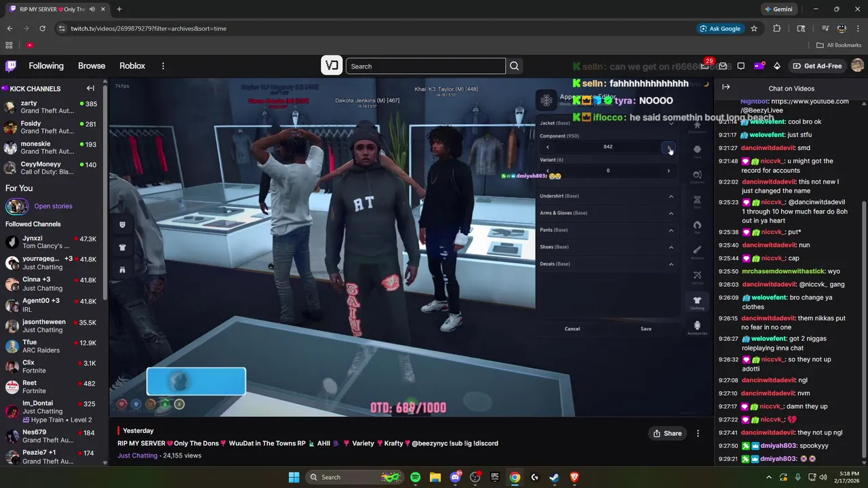The height and width of the screenshot is (488, 868).
Task: Open the Chrome three-dot menu
Action: tap(858, 28)
